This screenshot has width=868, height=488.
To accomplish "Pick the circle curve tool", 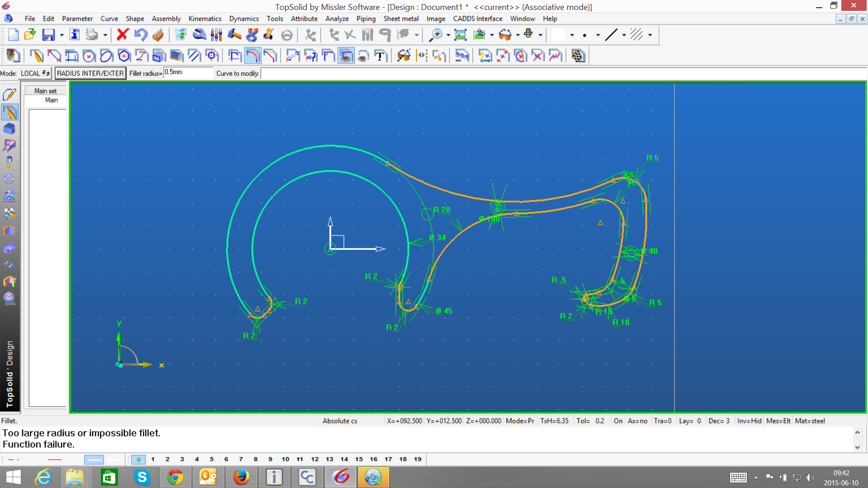I will pyautogui.click(x=89, y=56).
